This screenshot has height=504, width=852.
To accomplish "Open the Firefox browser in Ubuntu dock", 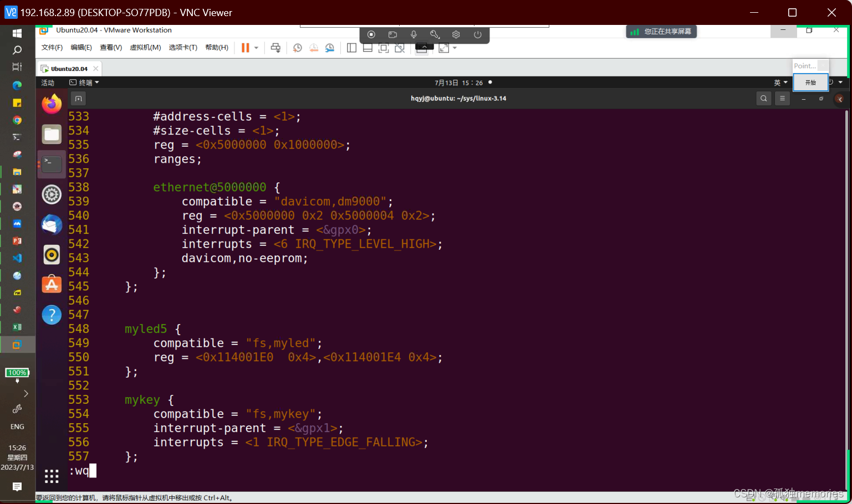I will point(52,104).
